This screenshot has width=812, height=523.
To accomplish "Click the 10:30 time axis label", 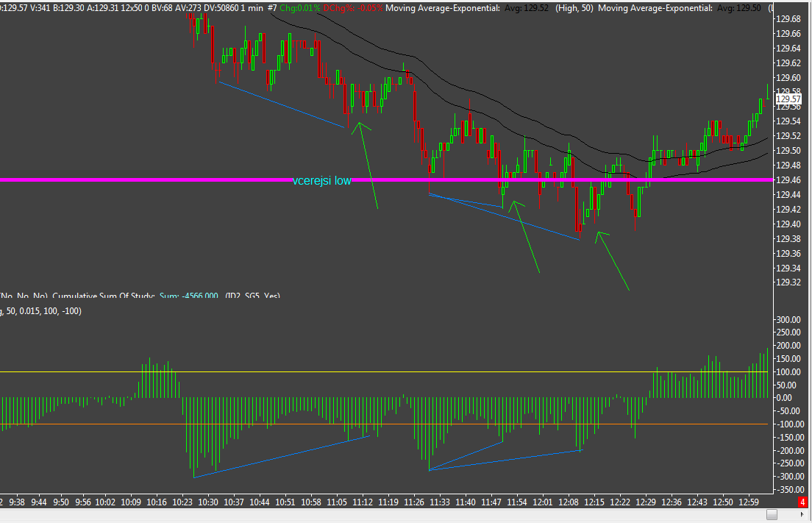I will click(208, 502).
